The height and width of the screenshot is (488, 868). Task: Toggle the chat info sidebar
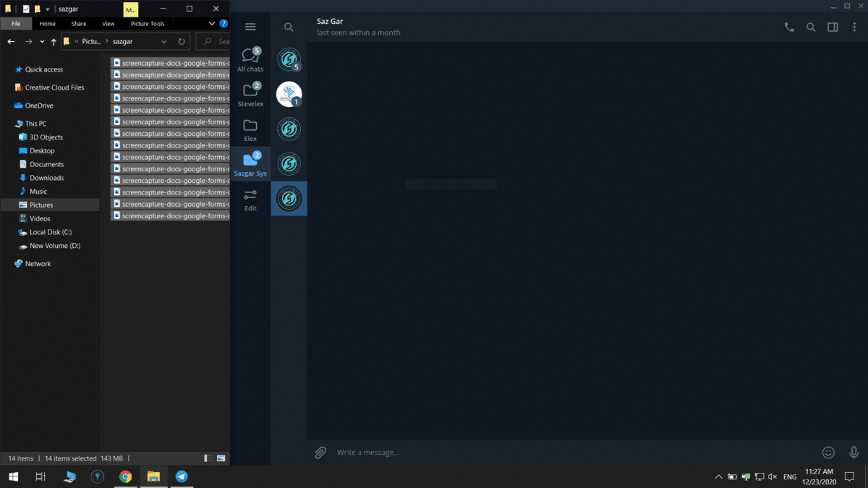(833, 26)
